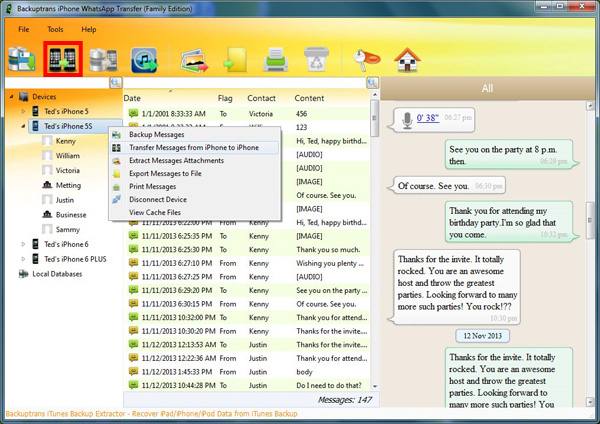This screenshot has width=600, height=424.
Task: Select row with content "Do I need to do that?"
Action: [247, 385]
